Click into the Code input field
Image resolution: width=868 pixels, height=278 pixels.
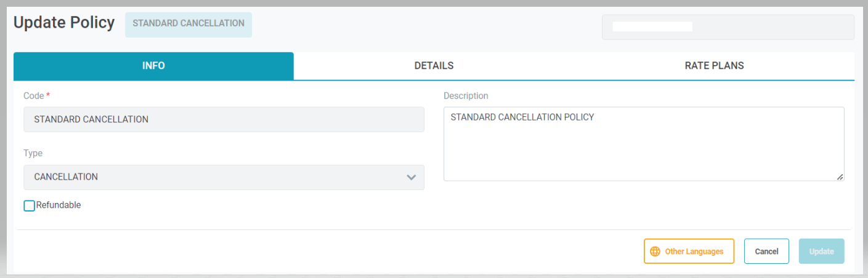click(x=224, y=119)
